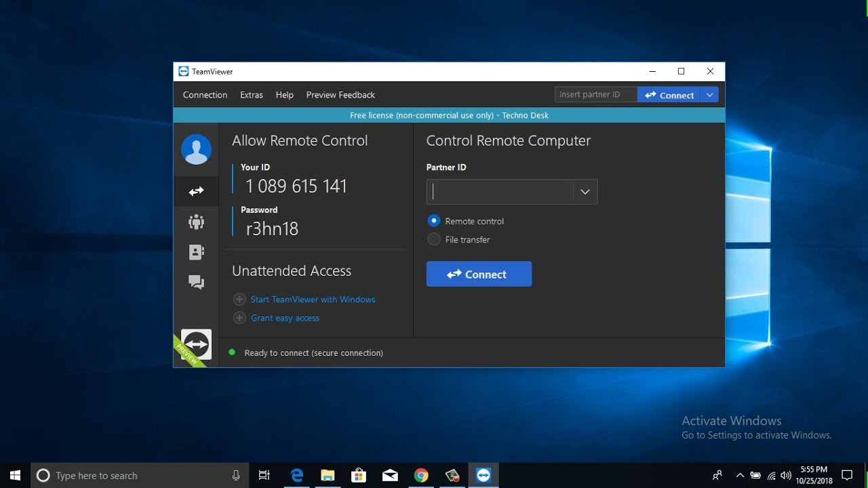Screen dimensions: 868x488
Task: Open the Action Center notification icon
Action: coord(847,475)
